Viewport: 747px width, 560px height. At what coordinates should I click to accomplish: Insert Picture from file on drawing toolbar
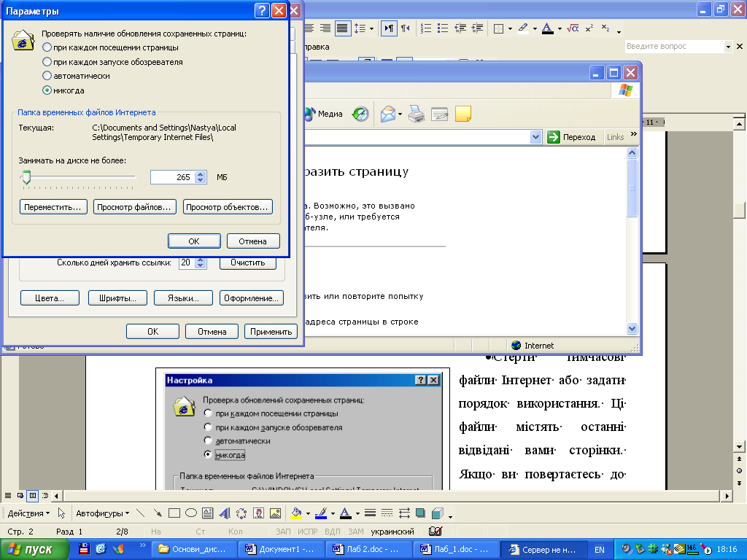tap(275, 513)
